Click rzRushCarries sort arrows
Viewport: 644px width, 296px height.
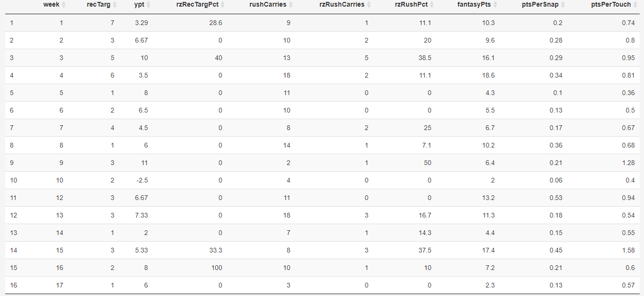369,5
